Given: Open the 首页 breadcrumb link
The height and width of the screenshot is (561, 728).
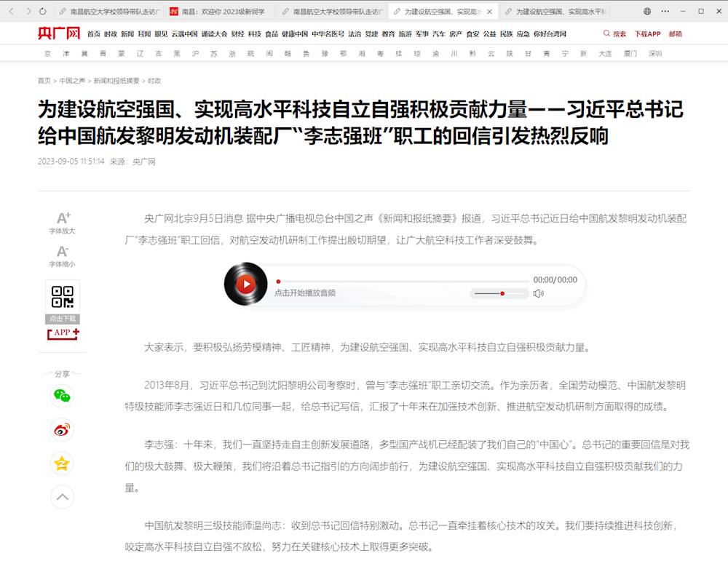Looking at the screenshot, I should click(43, 80).
